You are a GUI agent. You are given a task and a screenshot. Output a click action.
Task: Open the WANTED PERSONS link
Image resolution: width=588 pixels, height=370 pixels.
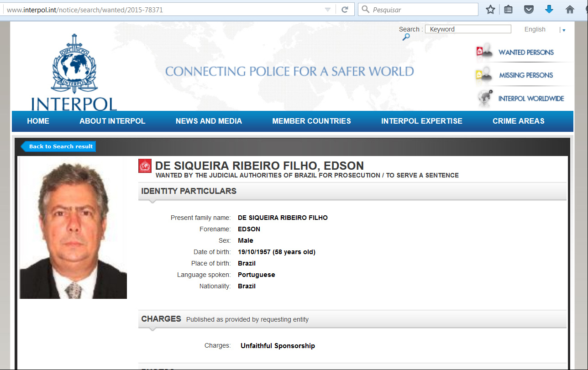point(526,52)
